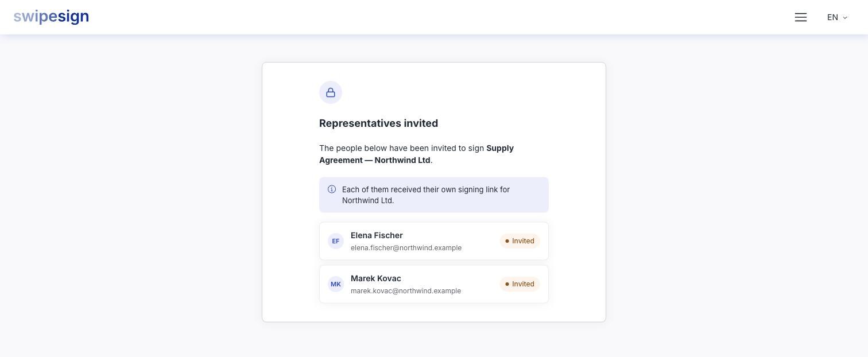Screen dimensions: 868x357
Task: Open the hamburger menu
Action: click(x=801, y=17)
